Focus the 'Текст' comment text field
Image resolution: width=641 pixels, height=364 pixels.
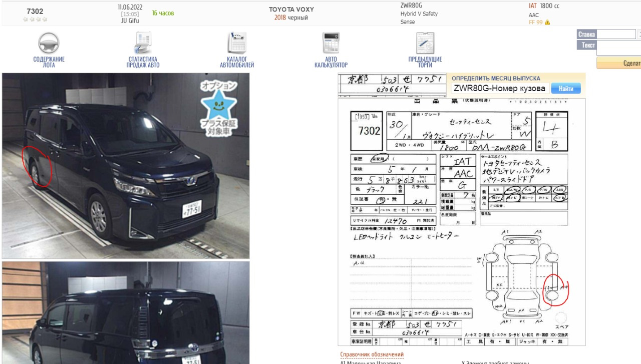click(x=618, y=48)
